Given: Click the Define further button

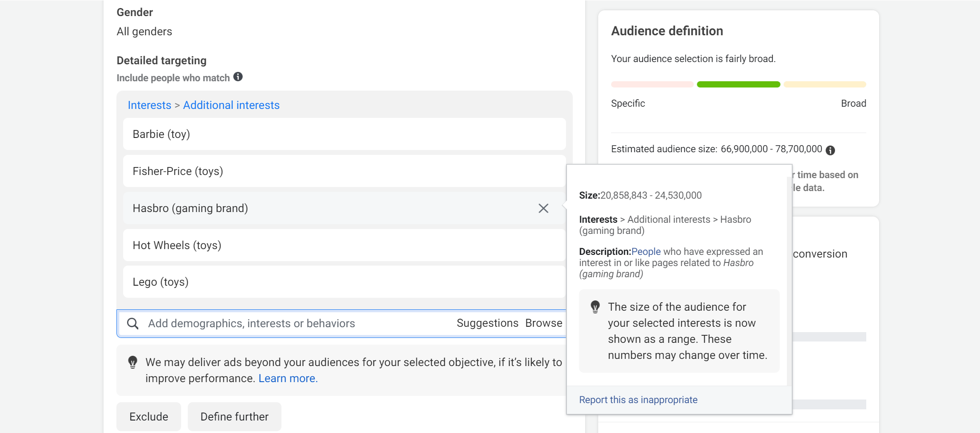Looking at the screenshot, I should (235, 416).
